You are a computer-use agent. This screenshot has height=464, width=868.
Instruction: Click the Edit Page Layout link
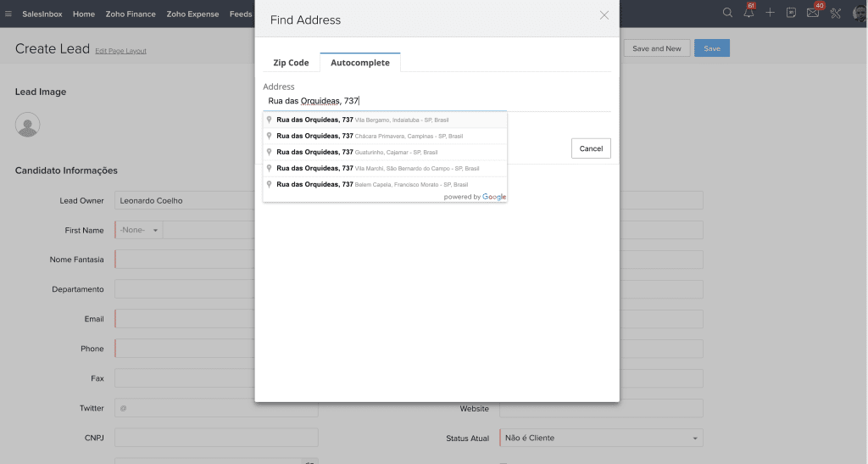tap(120, 51)
